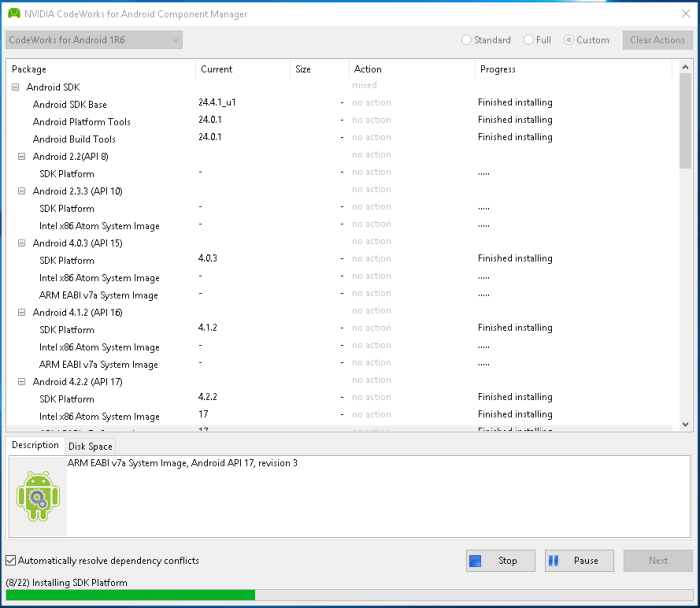The height and width of the screenshot is (608, 700).
Task: Click the version 24.4.1_u1 cell
Action: [217, 102]
